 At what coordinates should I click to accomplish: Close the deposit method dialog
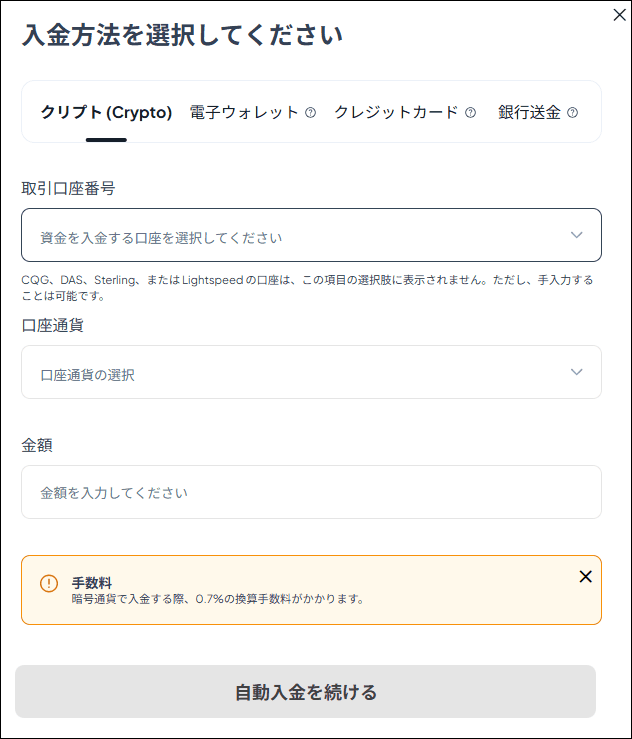619,15
